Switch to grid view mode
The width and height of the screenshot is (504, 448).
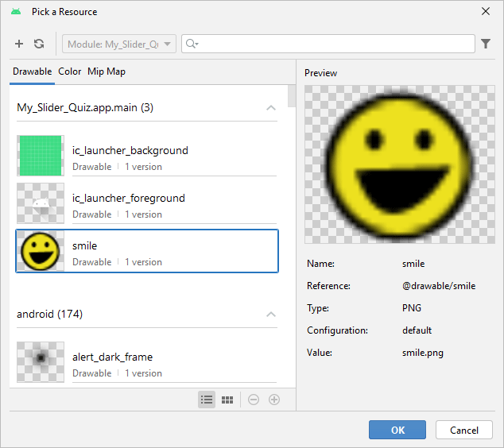pyautogui.click(x=227, y=400)
